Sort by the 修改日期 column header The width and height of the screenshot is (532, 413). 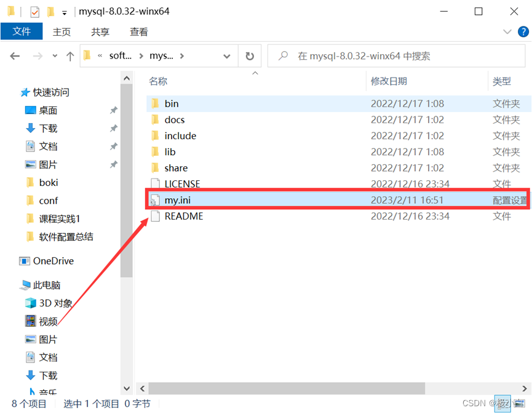coord(389,81)
